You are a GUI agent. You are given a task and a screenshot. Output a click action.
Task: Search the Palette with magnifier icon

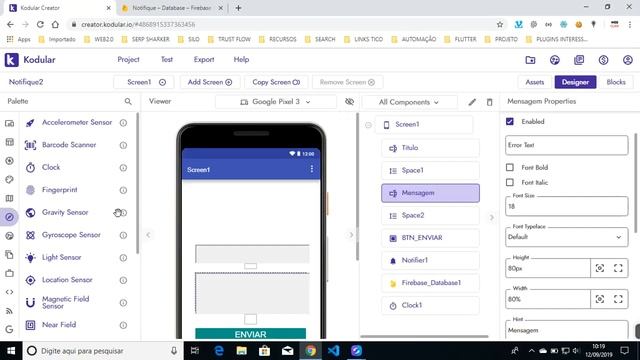pos(128,101)
